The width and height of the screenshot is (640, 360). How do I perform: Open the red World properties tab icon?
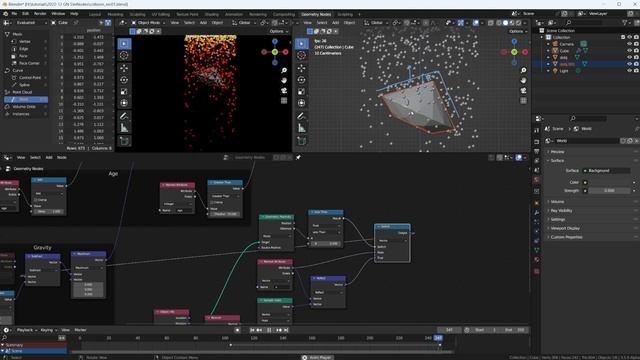[x=537, y=180]
